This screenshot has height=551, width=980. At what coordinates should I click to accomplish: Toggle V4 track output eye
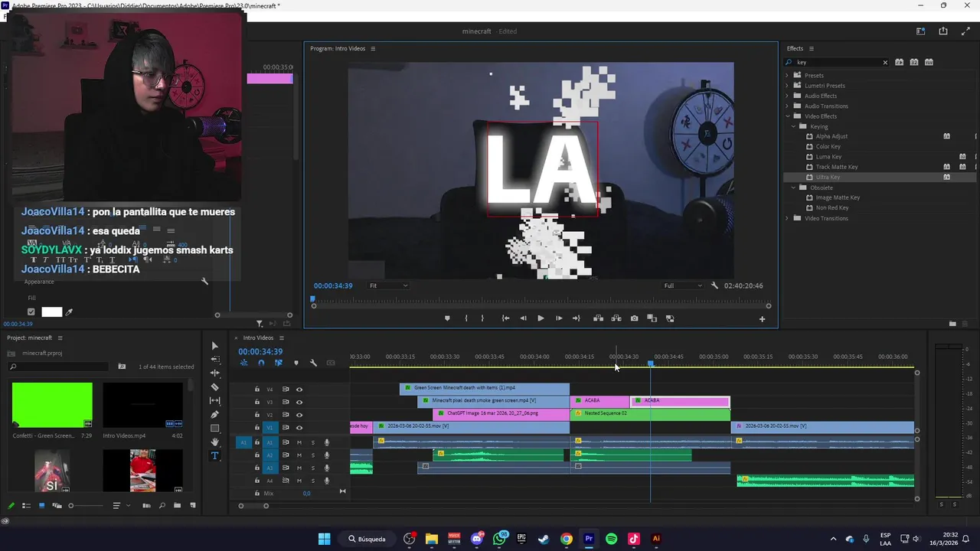(299, 389)
